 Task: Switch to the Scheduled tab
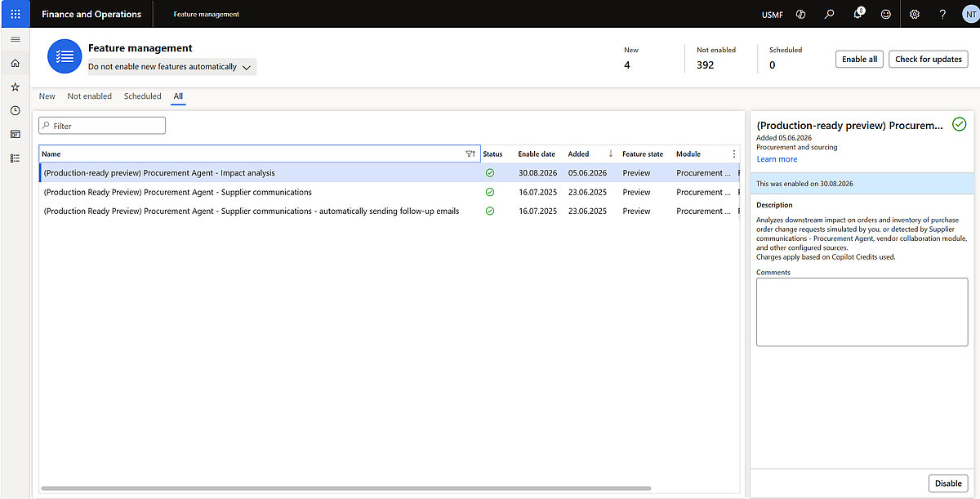(143, 96)
